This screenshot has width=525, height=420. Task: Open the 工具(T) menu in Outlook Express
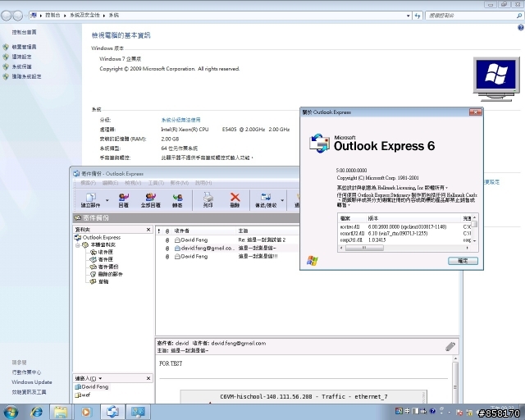156,183
